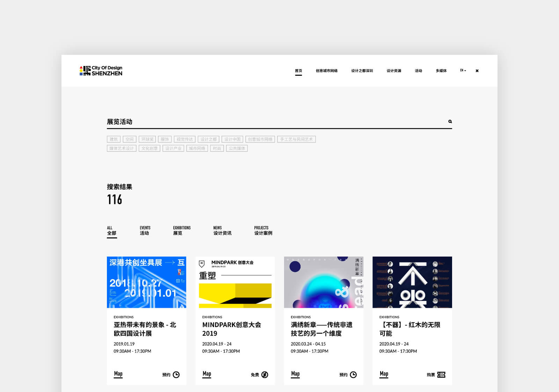
Task: Click the search magnifier icon
Action: pos(450,121)
